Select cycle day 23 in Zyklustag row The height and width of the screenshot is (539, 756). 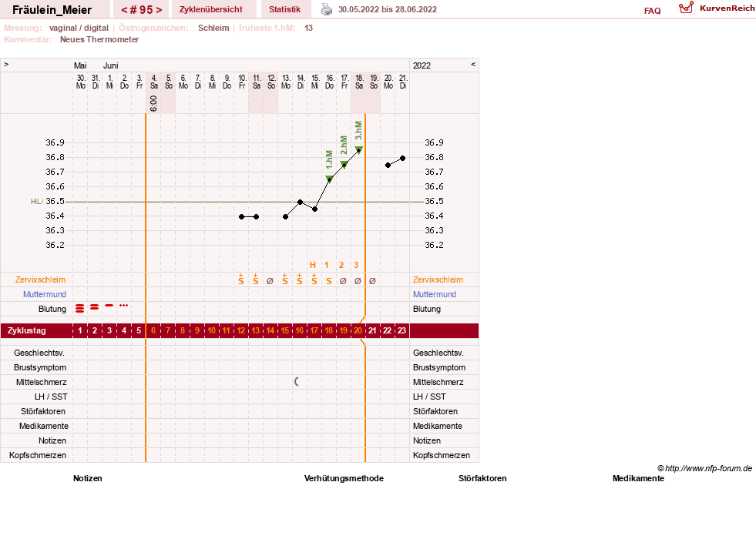click(402, 331)
